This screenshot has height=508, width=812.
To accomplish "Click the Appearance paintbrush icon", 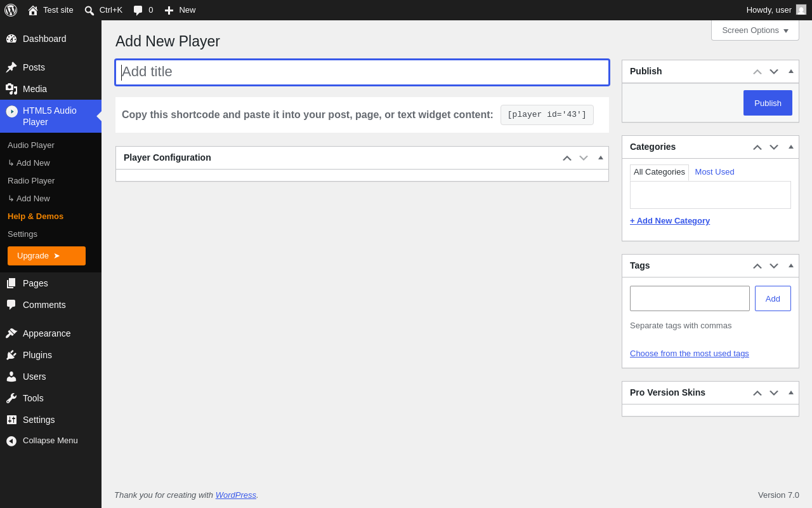I will (11, 333).
